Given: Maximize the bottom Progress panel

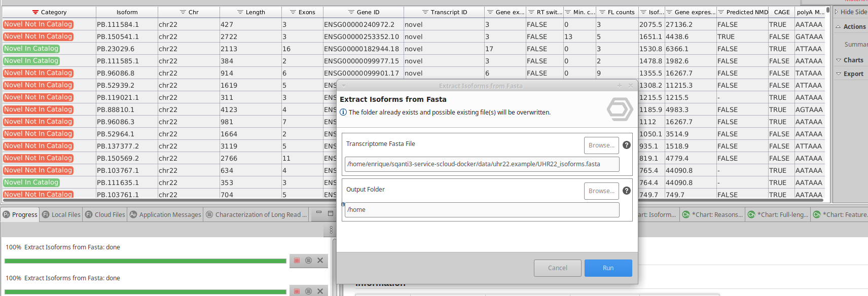Looking at the screenshot, I should point(331,213).
